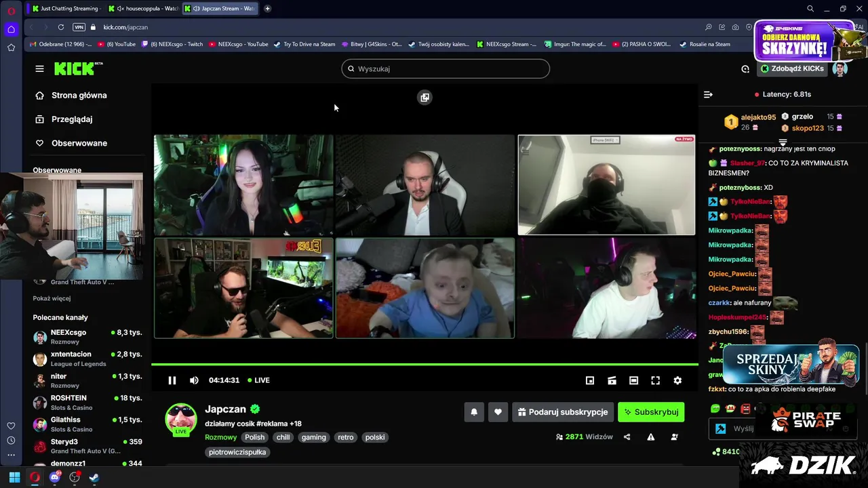Viewport: 868px width, 488px height.
Task: Click the KICK logo
Action: 78,68
